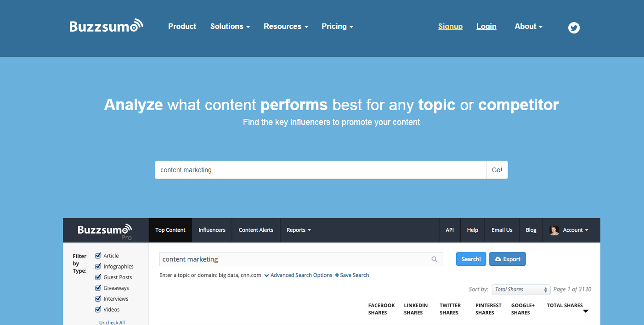Click the Go! button

coord(497,170)
